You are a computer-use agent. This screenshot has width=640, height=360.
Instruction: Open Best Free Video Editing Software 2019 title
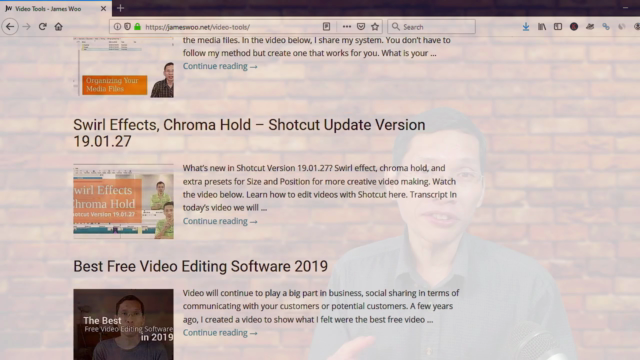point(200,266)
